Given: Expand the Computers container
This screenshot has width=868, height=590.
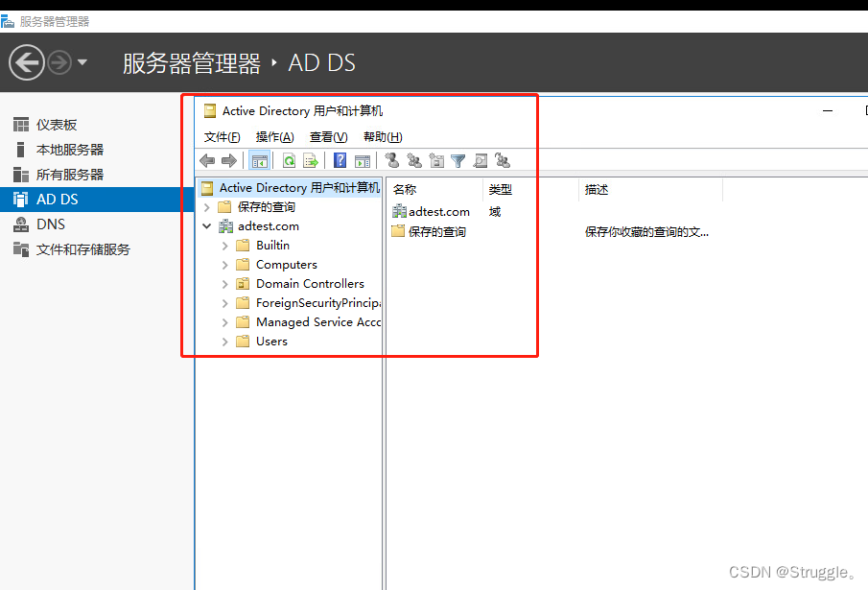Looking at the screenshot, I should click(x=225, y=265).
